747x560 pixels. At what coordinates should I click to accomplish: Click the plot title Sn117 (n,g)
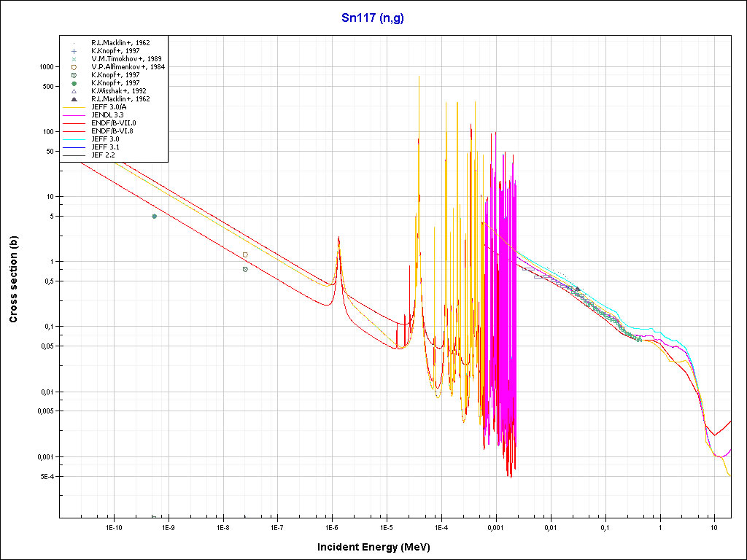[x=373, y=18]
